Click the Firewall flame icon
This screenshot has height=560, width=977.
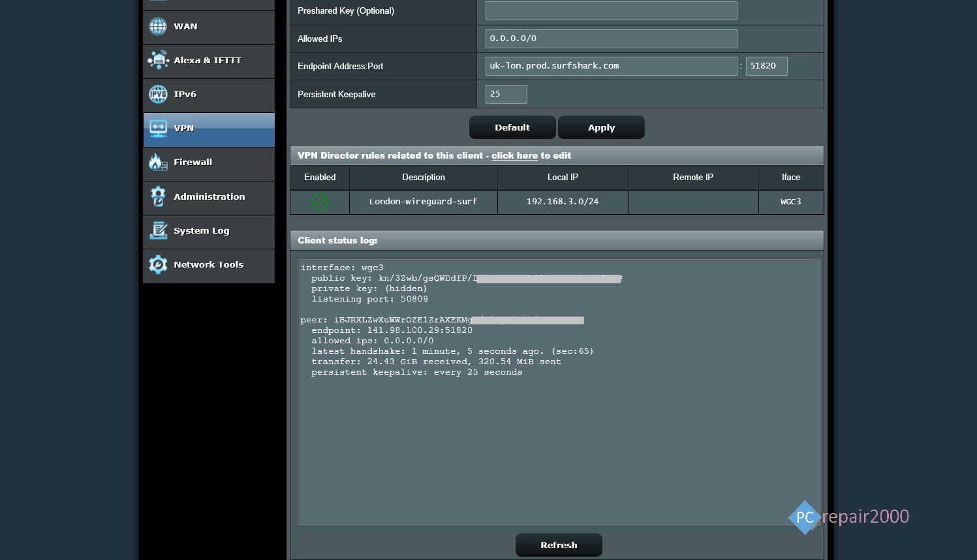[158, 162]
